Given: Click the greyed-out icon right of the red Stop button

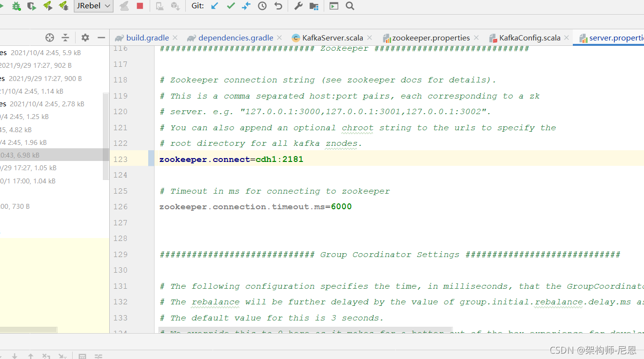Looking at the screenshot, I should coord(159,6).
